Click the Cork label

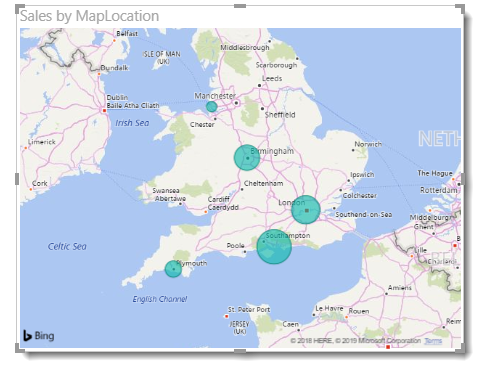tap(40, 183)
